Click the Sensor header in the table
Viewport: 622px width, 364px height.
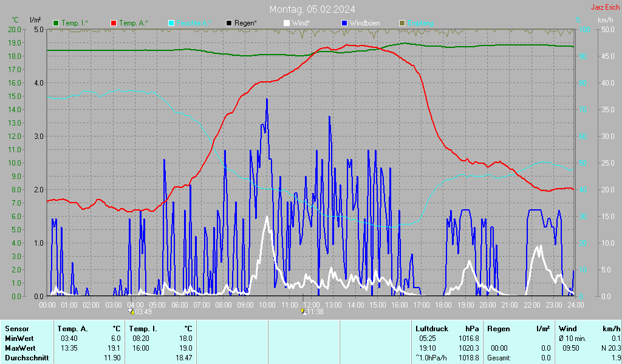[x=16, y=328]
